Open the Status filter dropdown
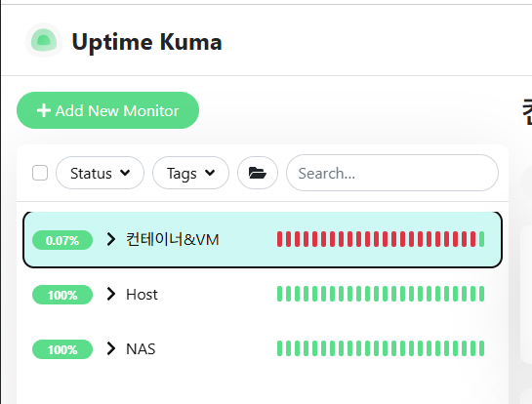This screenshot has width=532, height=404. 101,173
